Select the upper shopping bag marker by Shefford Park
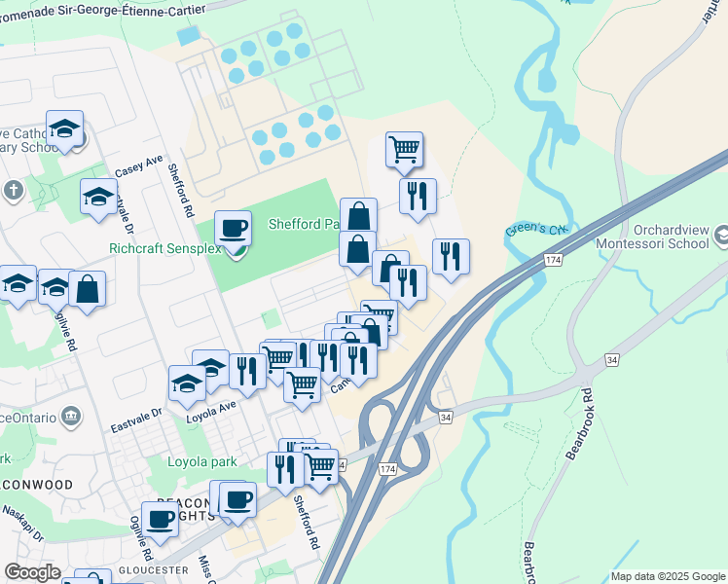The image size is (728, 584). [x=358, y=214]
